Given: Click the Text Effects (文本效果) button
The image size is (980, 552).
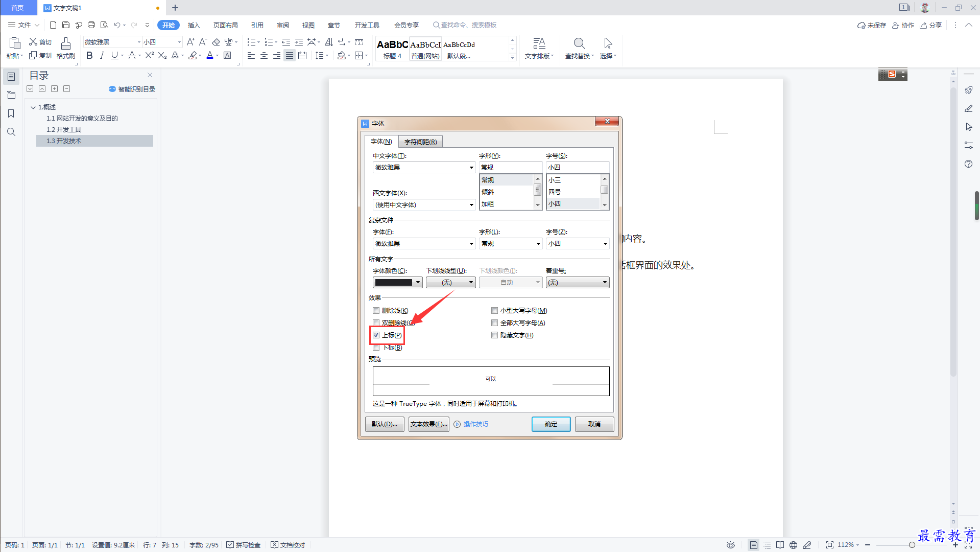Looking at the screenshot, I should [429, 424].
